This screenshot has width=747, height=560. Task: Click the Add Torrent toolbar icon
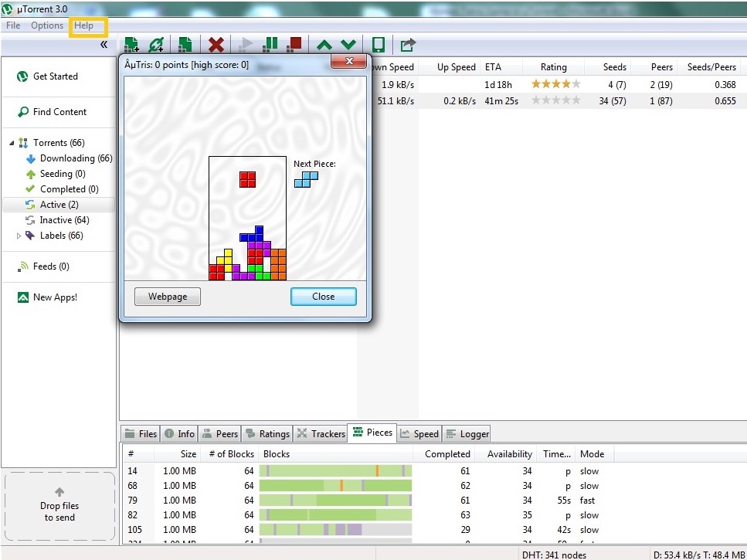[x=131, y=45]
